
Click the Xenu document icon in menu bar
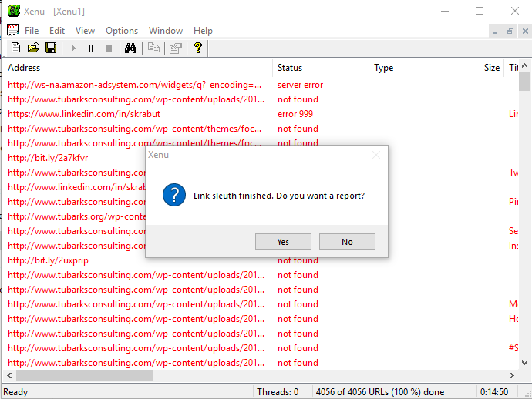(x=12, y=31)
